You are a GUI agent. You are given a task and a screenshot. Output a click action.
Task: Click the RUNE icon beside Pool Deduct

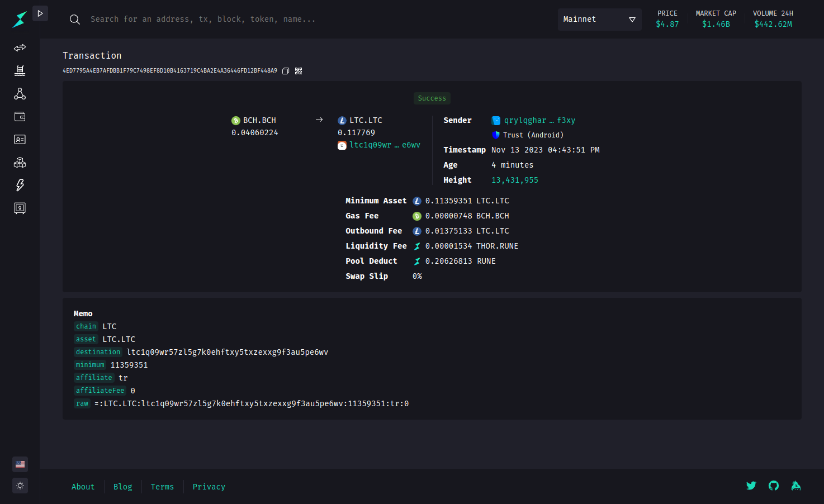coord(417,261)
